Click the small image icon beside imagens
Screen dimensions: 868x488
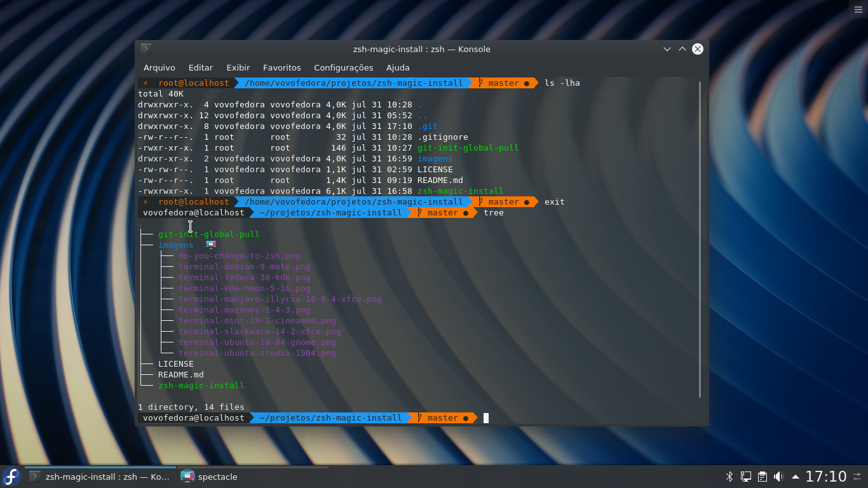tap(211, 244)
